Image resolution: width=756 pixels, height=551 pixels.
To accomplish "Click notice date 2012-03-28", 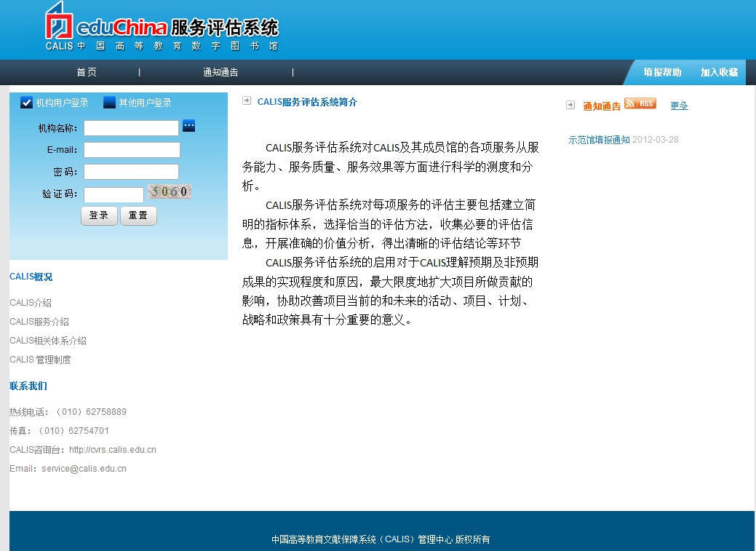I will 656,140.
